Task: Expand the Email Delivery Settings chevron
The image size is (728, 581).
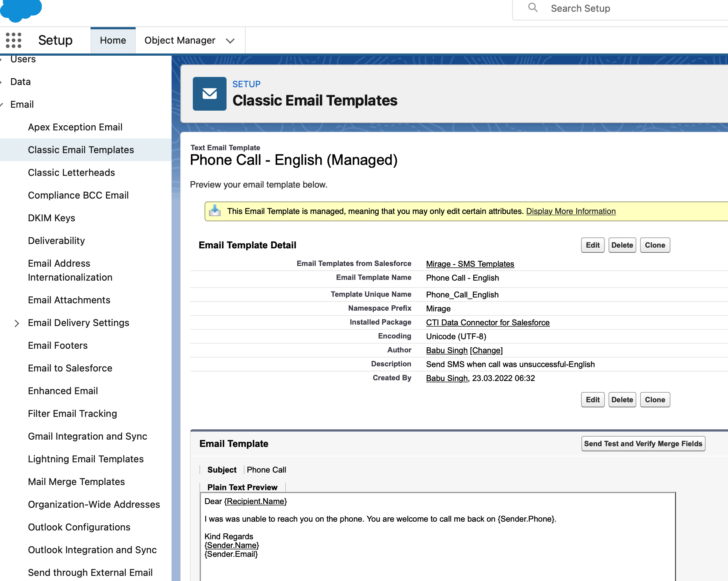Action: pyautogui.click(x=16, y=323)
